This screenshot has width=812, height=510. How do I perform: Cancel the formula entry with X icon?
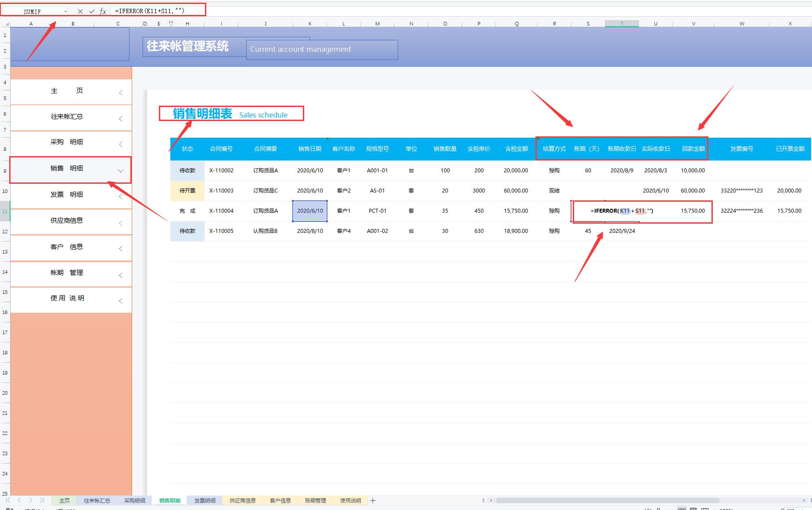coord(80,11)
